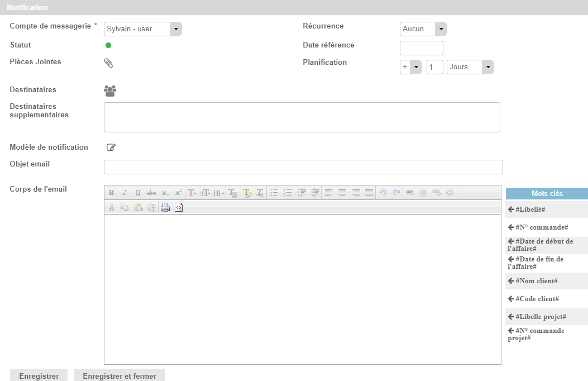Image resolution: width=588 pixels, height=381 pixels.
Task: Click Enregistrer et fermer button
Action: [119, 376]
